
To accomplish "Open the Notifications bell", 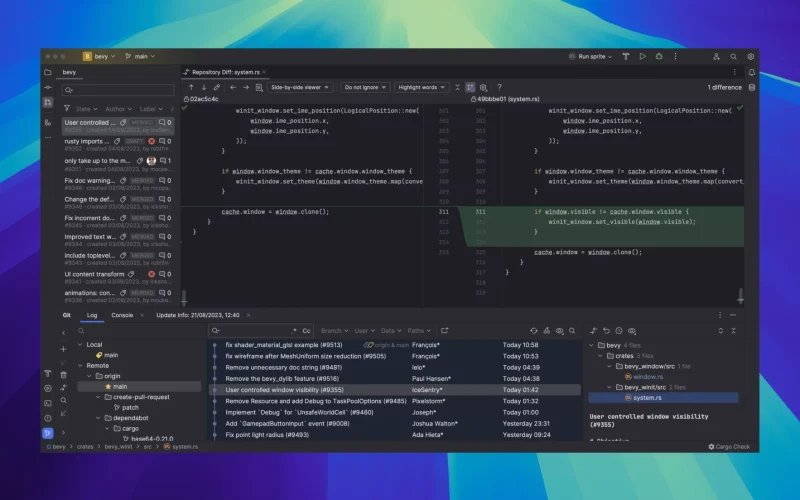I will click(752, 72).
